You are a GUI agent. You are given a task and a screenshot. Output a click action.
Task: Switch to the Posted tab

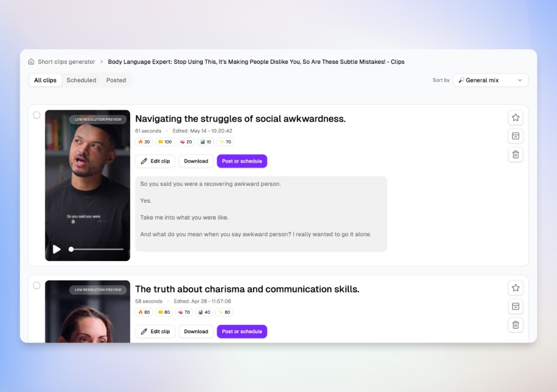click(x=116, y=80)
